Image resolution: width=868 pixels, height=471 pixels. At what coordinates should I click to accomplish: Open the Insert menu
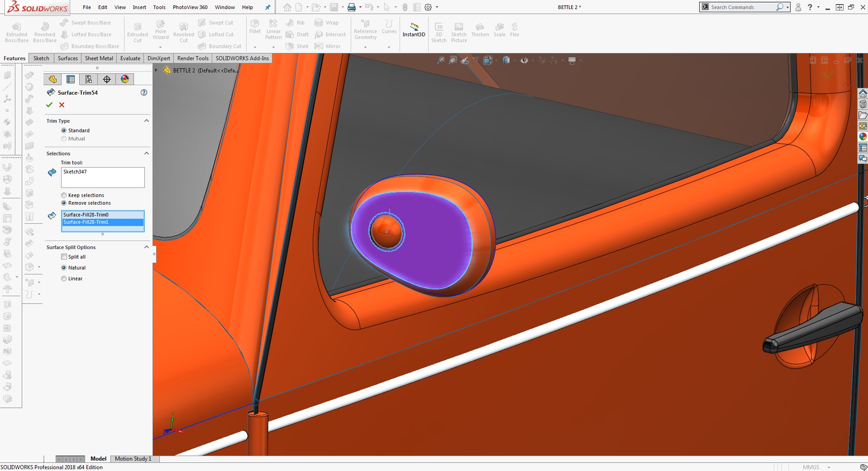[139, 7]
